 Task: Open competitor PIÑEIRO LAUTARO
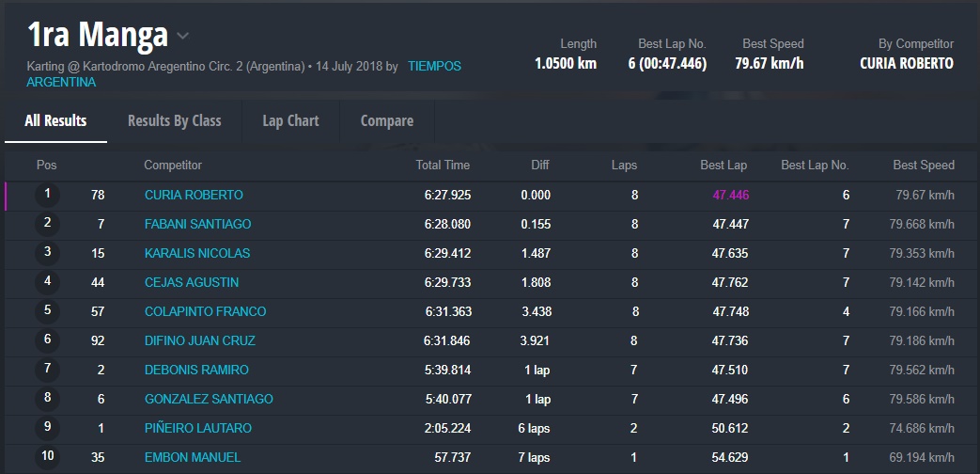click(197, 428)
